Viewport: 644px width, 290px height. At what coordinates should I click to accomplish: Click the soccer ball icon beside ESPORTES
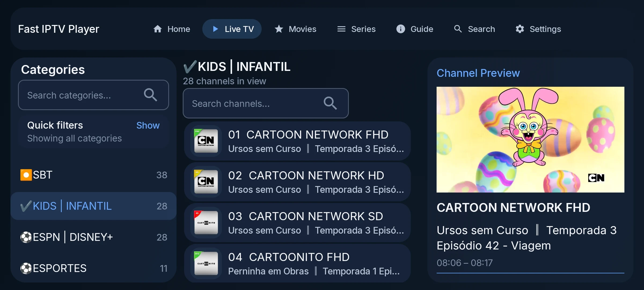pos(26,268)
